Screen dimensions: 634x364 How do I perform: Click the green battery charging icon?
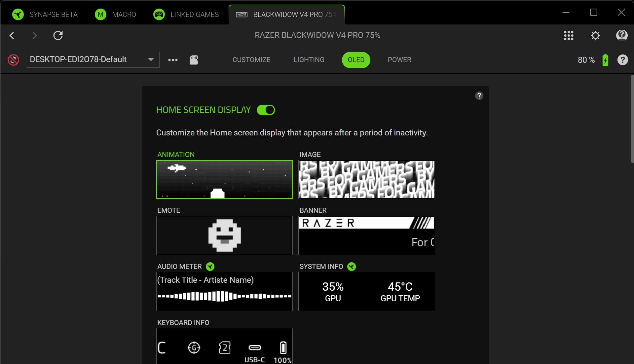coord(605,60)
